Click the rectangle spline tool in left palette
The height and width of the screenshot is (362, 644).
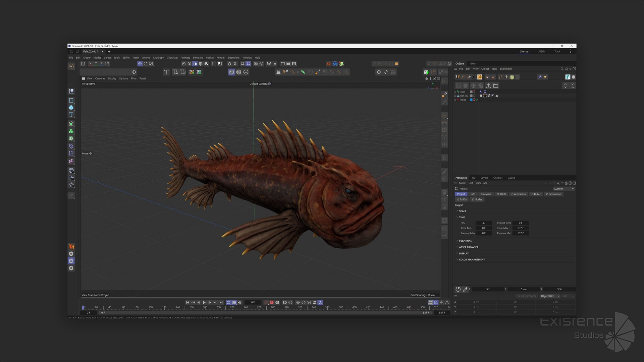tap(71, 101)
